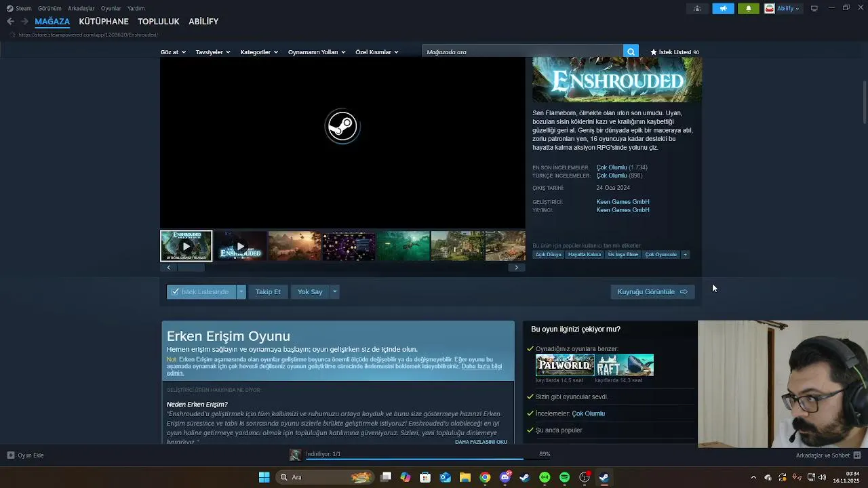Image resolution: width=868 pixels, height=488 pixels.
Task: Select the skill tree screenshot thumbnail
Action: tap(349, 246)
